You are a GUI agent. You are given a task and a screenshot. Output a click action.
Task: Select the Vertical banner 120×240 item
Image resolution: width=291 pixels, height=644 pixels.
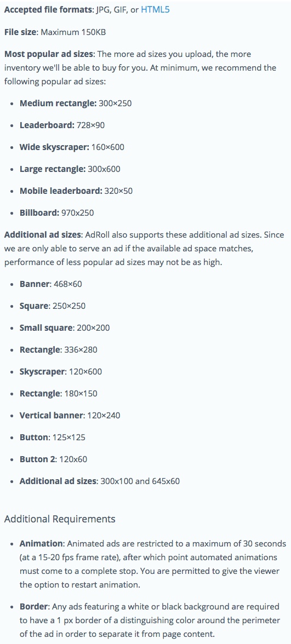pyautogui.click(x=70, y=415)
